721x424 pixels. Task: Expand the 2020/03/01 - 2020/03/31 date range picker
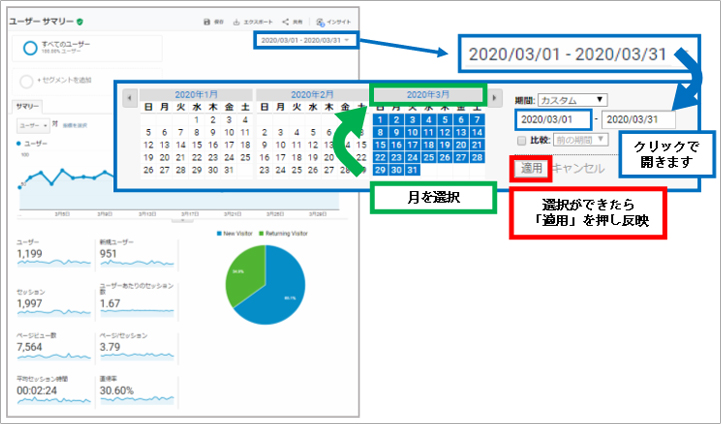pyautogui.click(x=302, y=41)
